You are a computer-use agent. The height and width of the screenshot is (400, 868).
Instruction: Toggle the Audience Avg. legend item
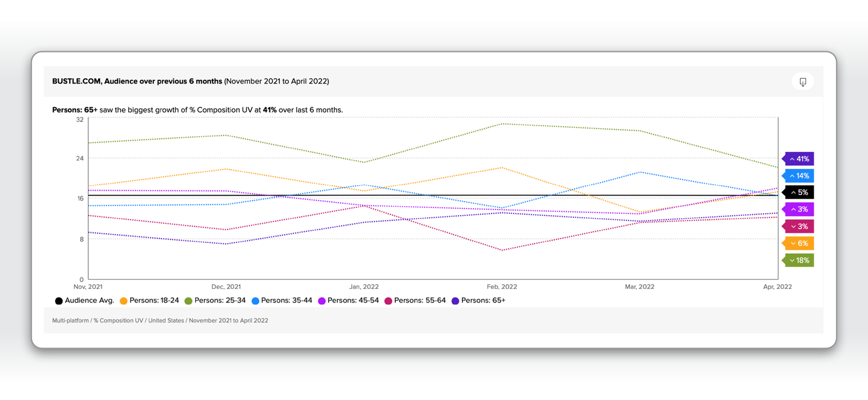(85, 301)
